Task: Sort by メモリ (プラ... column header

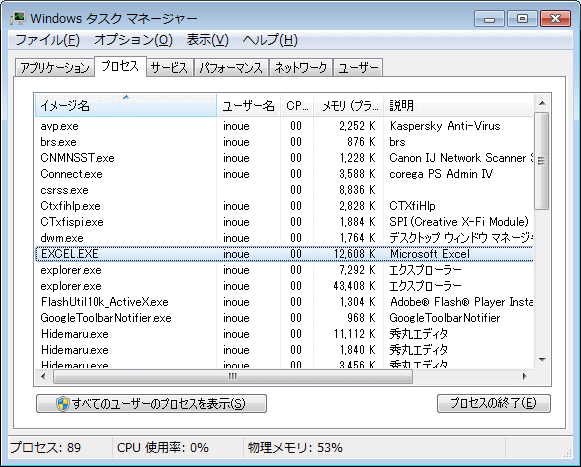Action: click(x=349, y=106)
